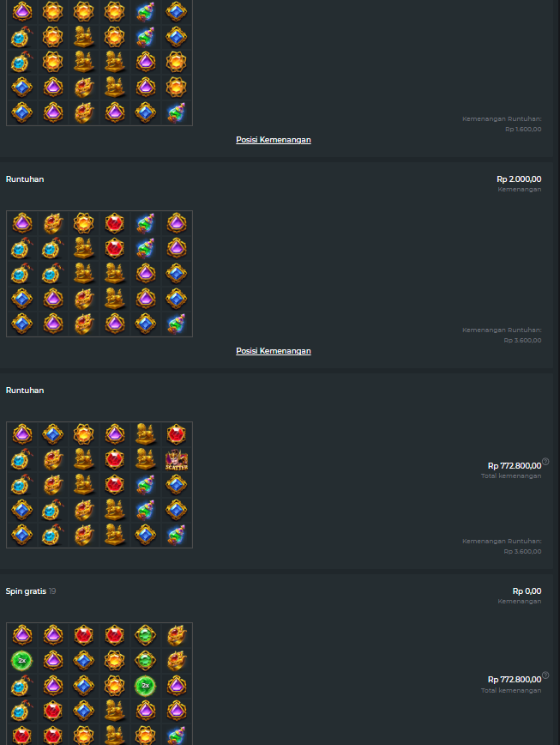Select the 2x orb in Spin gratis first column
The image size is (560, 745).
point(21,660)
